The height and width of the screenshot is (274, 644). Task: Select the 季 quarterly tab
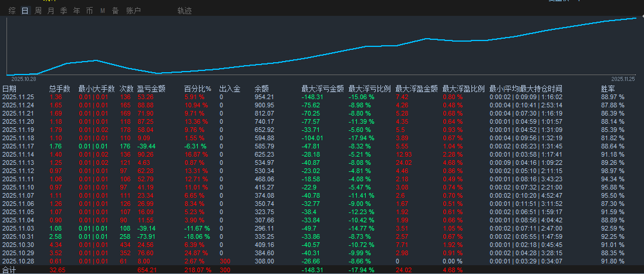tap(64, 11)
